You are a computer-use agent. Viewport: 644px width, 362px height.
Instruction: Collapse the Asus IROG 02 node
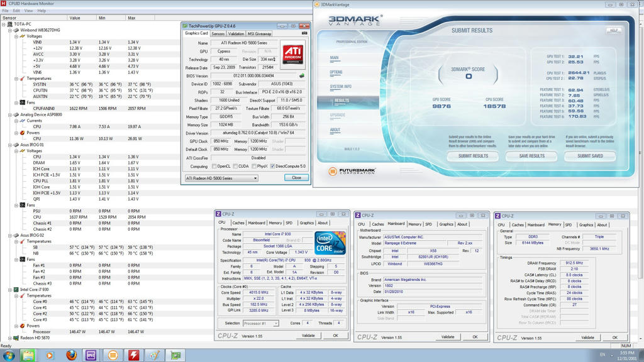(x=10, y=236)
